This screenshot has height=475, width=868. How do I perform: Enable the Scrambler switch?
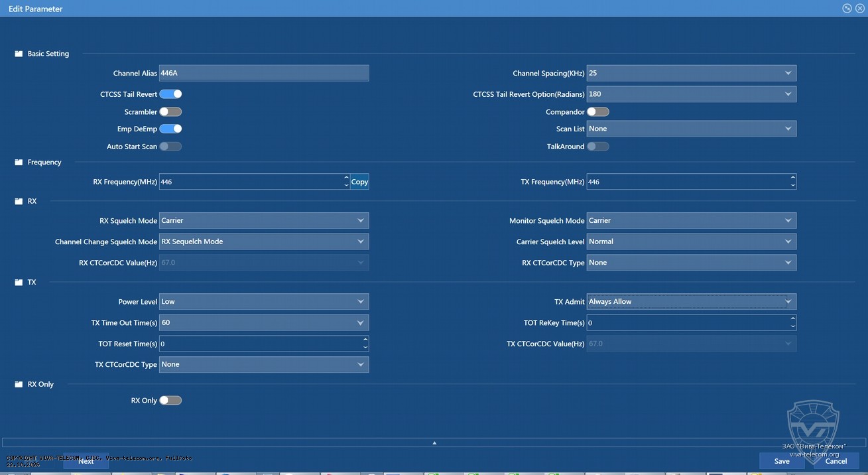click(x=170, y=112)
